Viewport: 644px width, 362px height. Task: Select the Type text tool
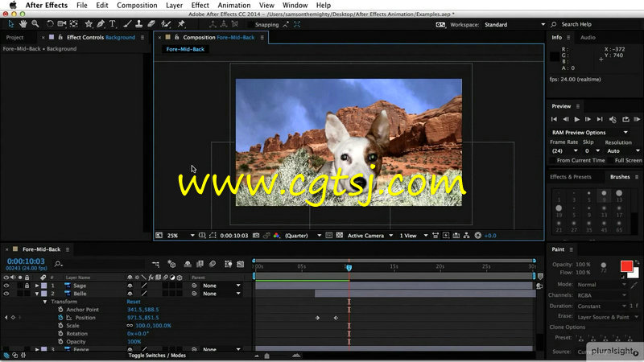(112, 24)
